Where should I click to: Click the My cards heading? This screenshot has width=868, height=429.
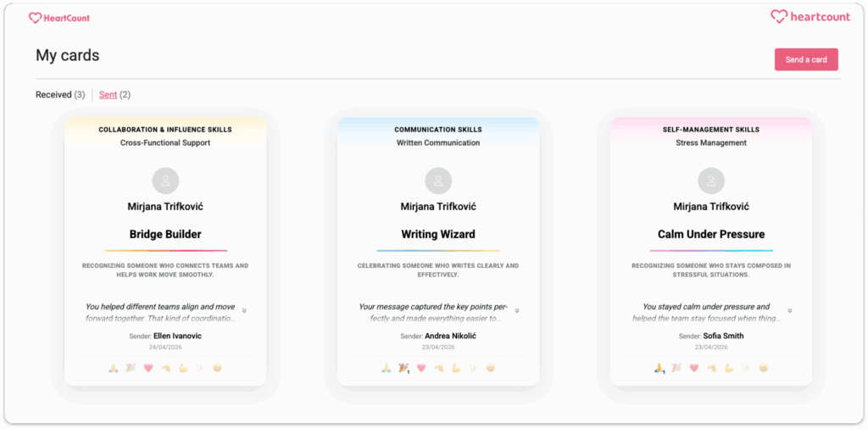click(x=68, y=55)
